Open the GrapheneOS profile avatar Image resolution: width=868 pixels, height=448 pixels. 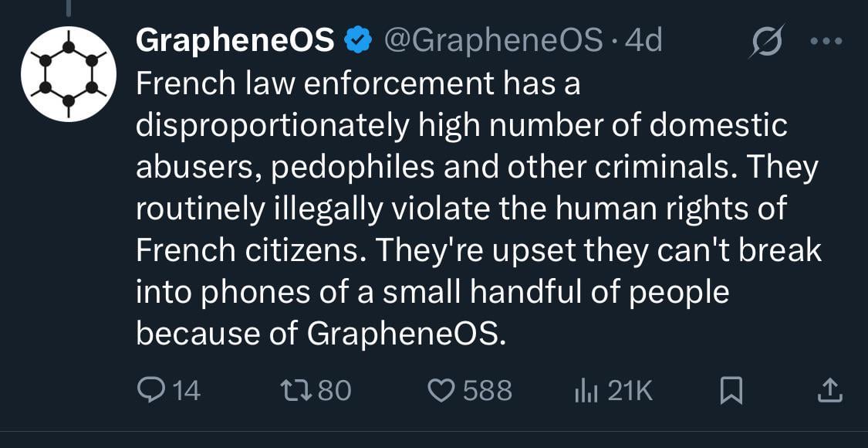(x=68, y=73)
